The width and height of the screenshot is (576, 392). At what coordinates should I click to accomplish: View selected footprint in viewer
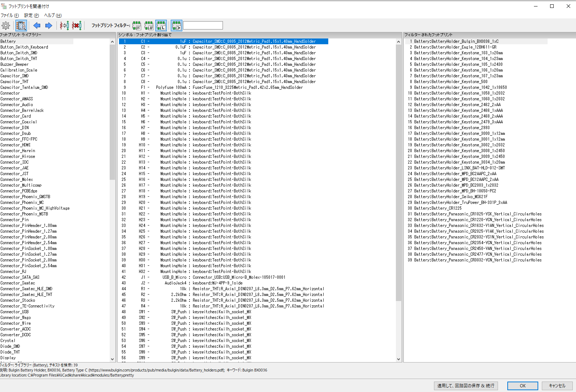[21, 26]
